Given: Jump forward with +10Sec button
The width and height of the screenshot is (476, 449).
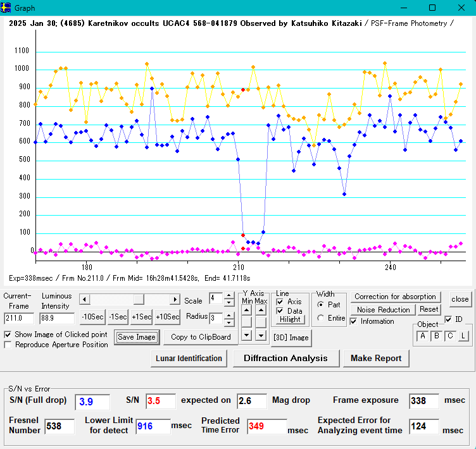Looking at the screenshot, I should 167,317.
